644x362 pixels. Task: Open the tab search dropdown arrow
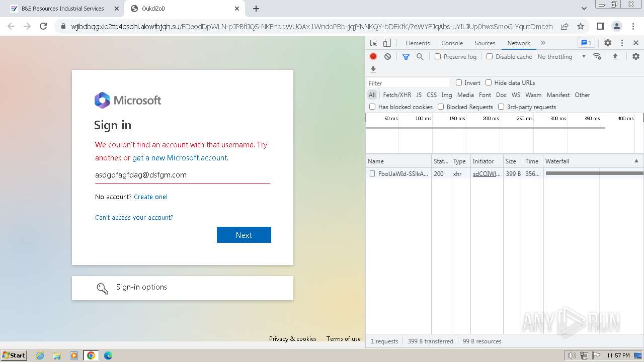[584, 9]
